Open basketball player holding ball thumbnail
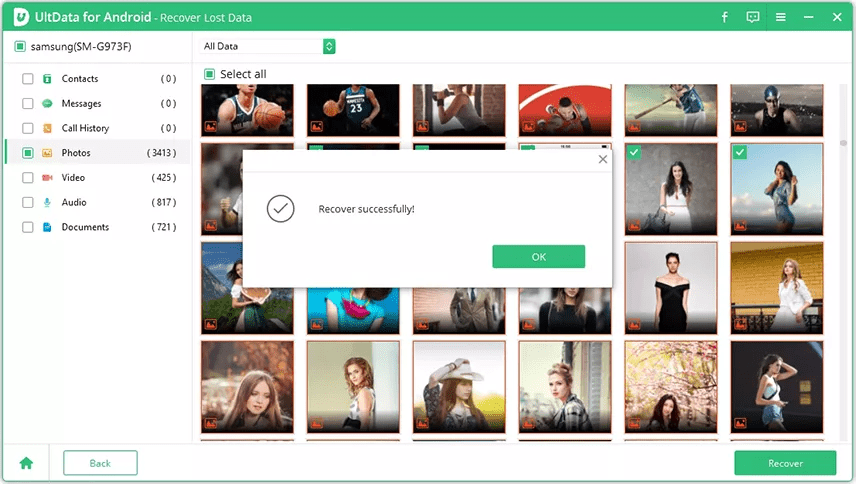Image resolution: width=856 pixels, height=484 pixels. pyautogui.click(x=247, y=110)
